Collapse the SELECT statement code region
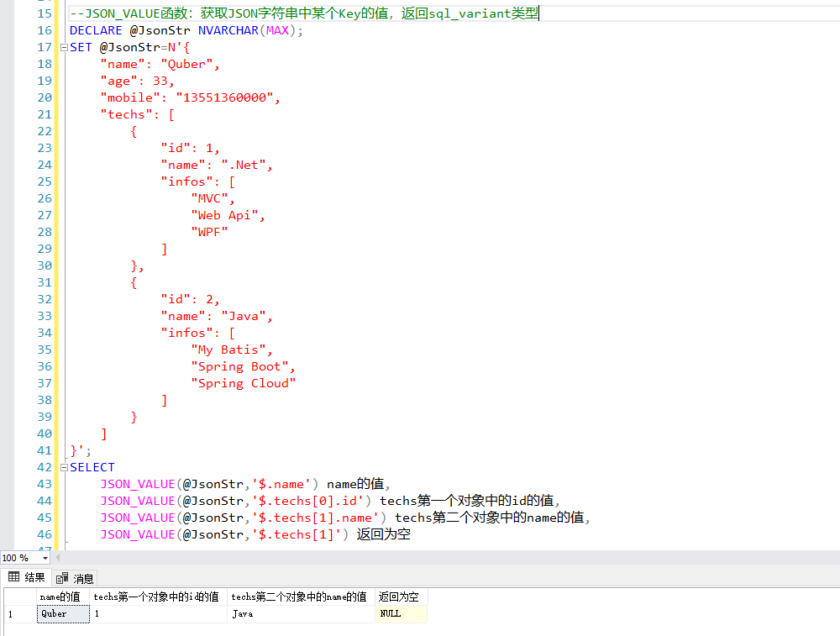This screenshot has width=840, height=636. (64, 467)
